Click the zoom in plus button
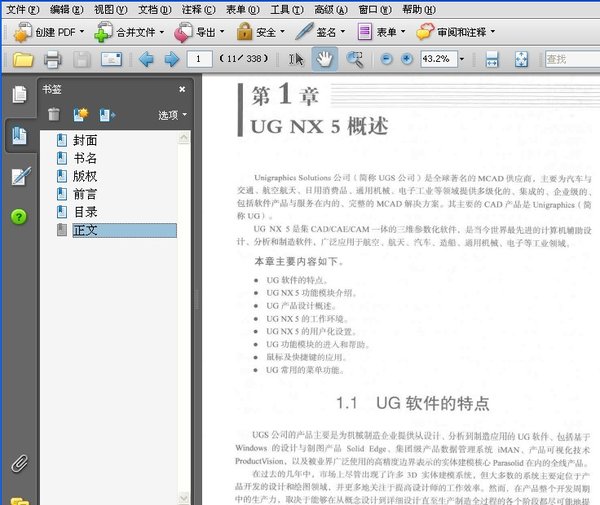Image resolution: width=600 pixels, height=505 pixels. coord(408,59)
